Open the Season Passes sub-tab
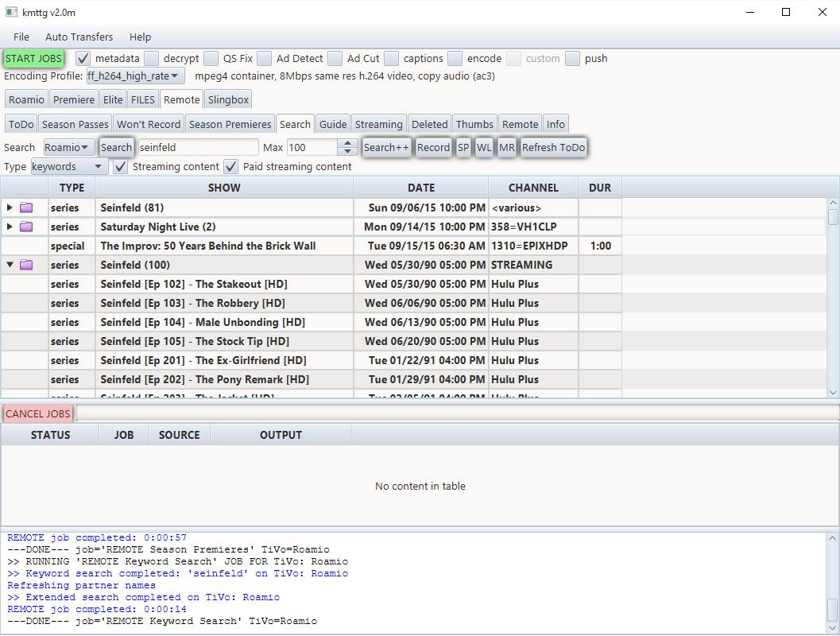Screen dimensions: 840x636 75,124
